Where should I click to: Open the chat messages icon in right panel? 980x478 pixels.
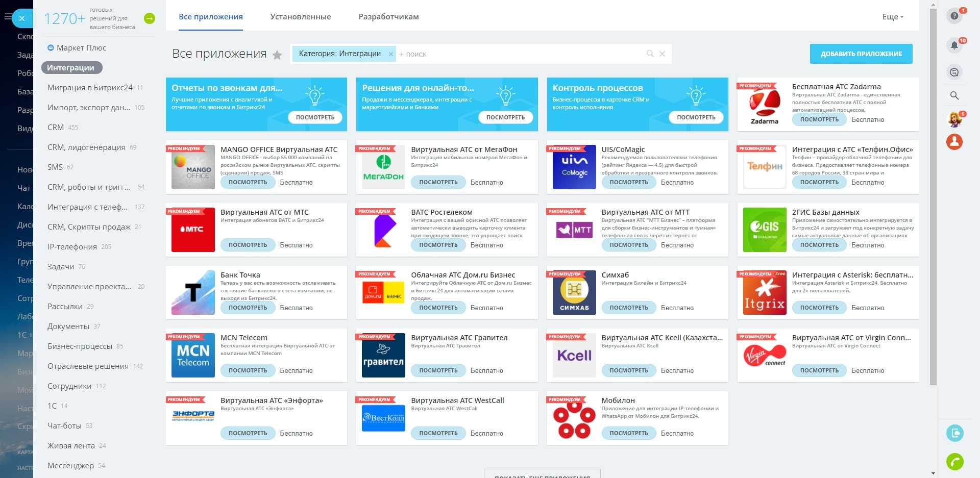(954, 72)
